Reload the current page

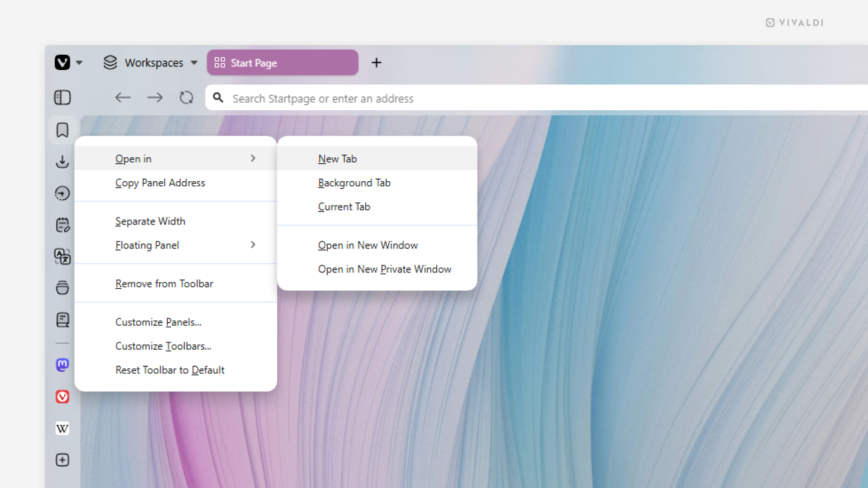point(186,98)
